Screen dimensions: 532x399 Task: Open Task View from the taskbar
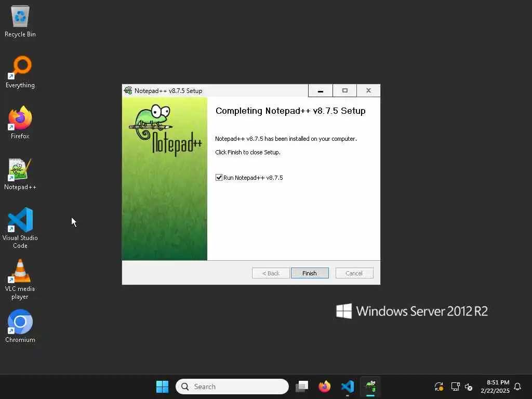[302, 387]
